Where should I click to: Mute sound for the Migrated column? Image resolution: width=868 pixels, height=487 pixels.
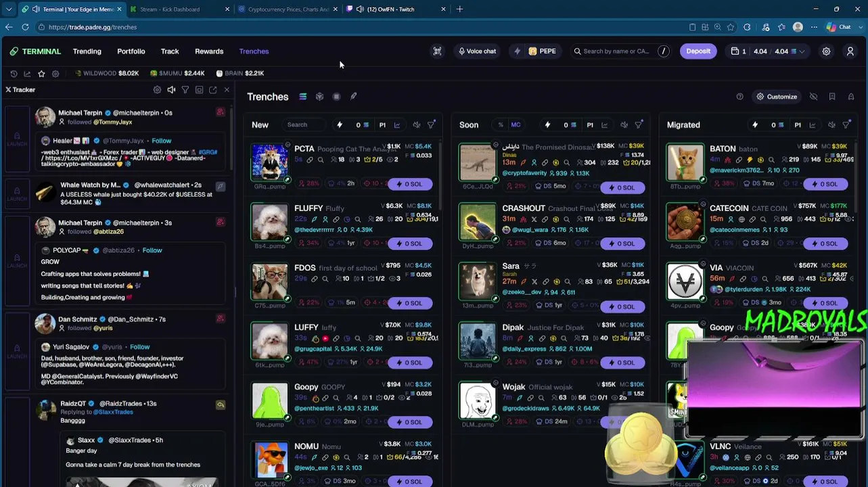[832, 125]
